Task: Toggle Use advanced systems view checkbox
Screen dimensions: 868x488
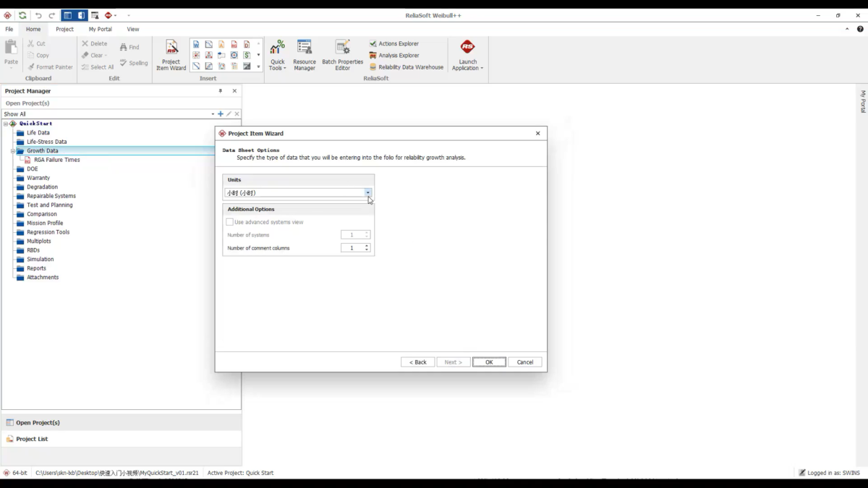Action: [x=230, y=222]
